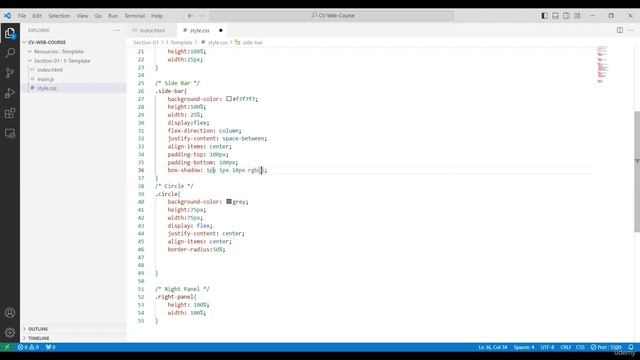The height and width of the screenshot is (360, 640).
Task: Go to line via Ln 36, Col 34
Action: pyautogui.click(x=493, y=347)
